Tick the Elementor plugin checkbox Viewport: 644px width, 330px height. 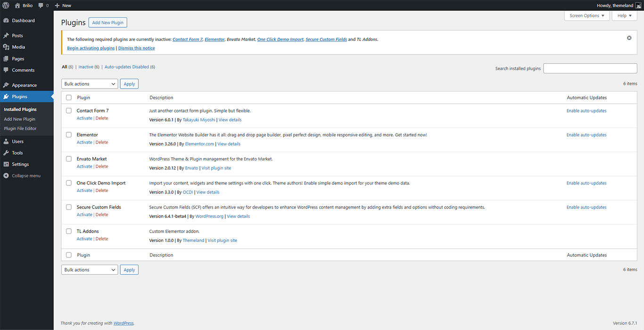[x=69, y=135]
